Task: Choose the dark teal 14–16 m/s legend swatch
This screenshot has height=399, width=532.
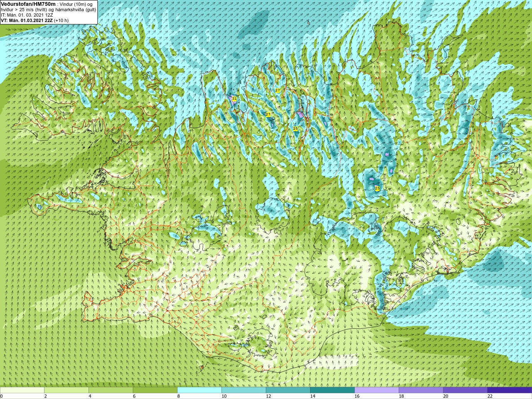Action: click(x=332, y=390)
